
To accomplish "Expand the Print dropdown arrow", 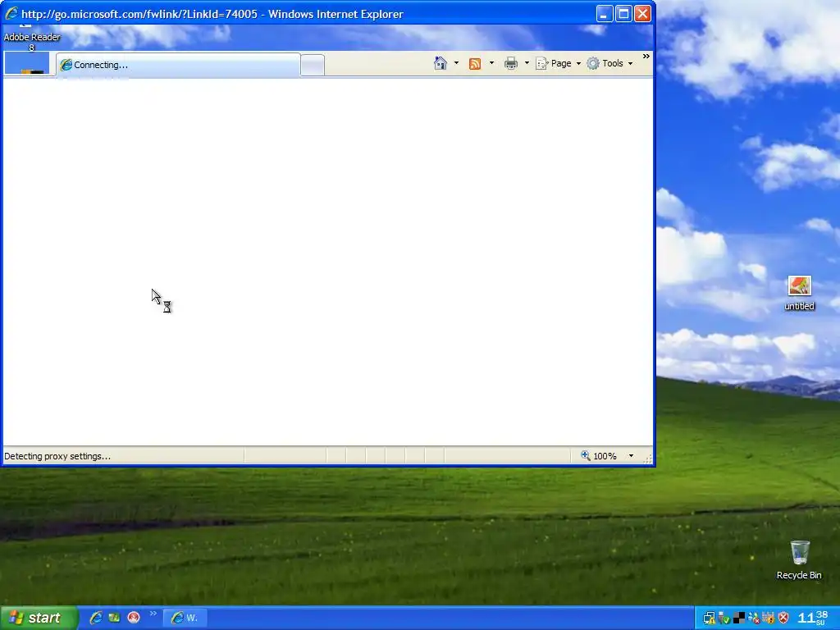I will point(527,63).
